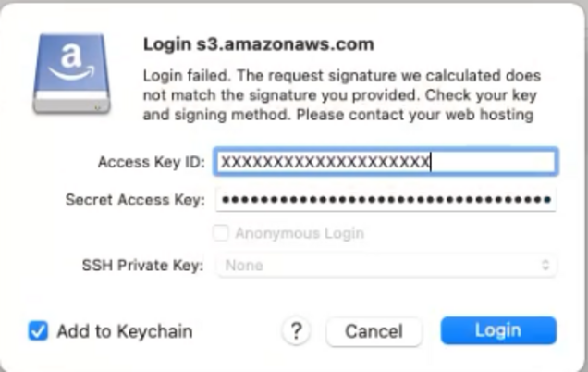Click the 'SSH Private Key:' label
Screen dimensions: 588x372
tap(142, 266)
